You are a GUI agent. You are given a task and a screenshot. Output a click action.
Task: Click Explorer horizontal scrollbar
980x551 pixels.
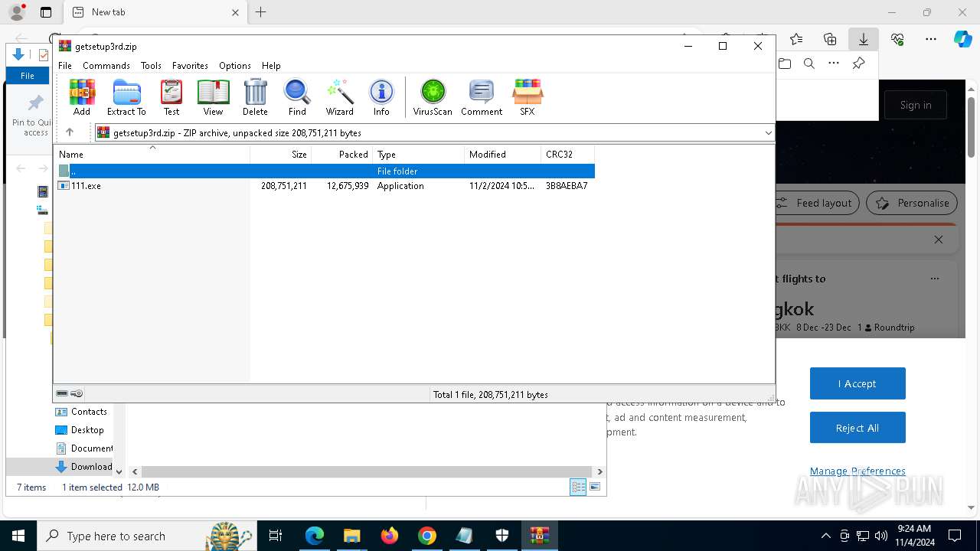[x=367, y=471]
